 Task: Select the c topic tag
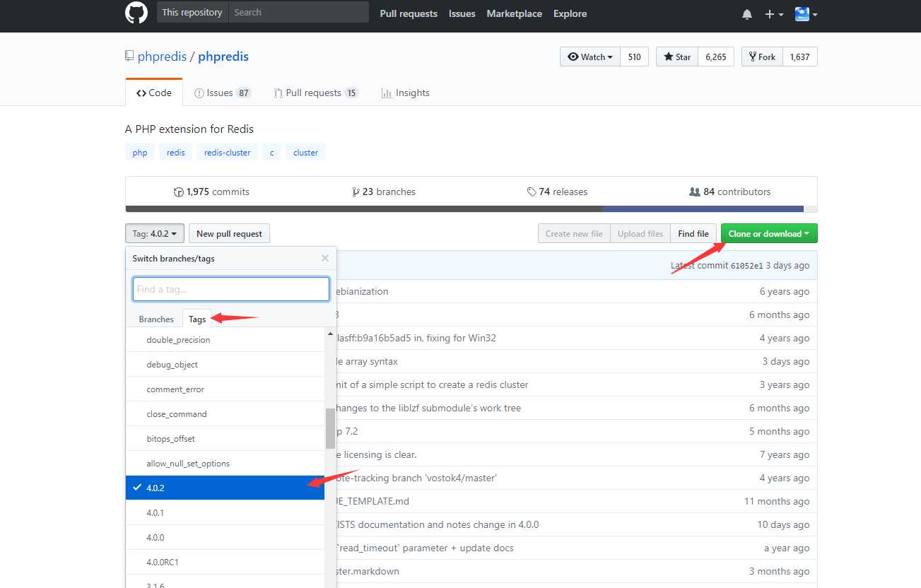pyautogui.click(x=271, y=153)
